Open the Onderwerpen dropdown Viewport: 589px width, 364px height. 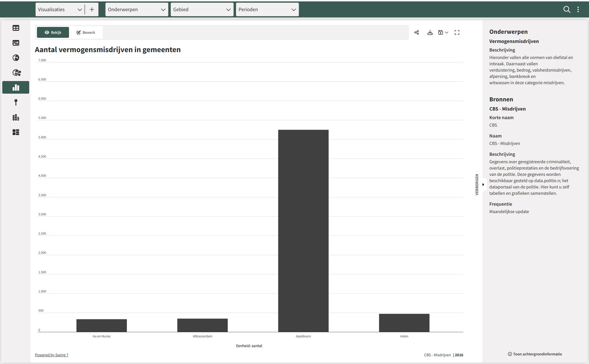pos(137,9)
